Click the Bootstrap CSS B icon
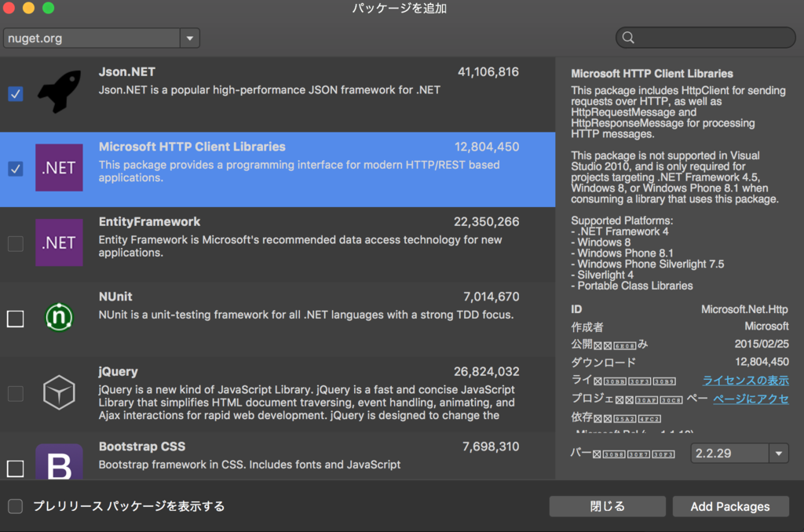Viewport: 804px width, 532px height. pyautogui.click(x=59, y=462)
